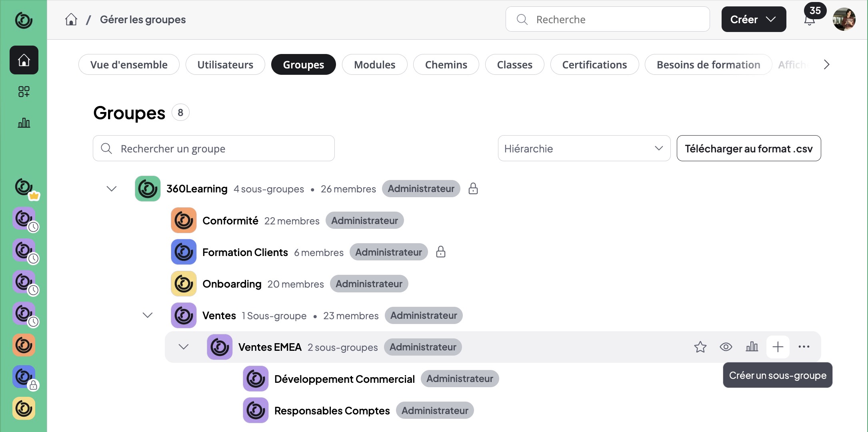Viewport: 868px width, 432px height.
Task: Open the Onboarding group
Action: point(232,284)
